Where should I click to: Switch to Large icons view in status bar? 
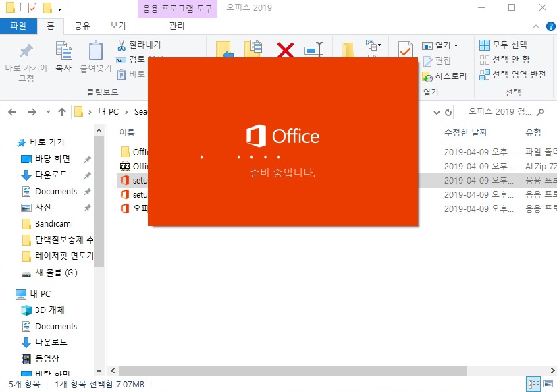pos(548,384)
